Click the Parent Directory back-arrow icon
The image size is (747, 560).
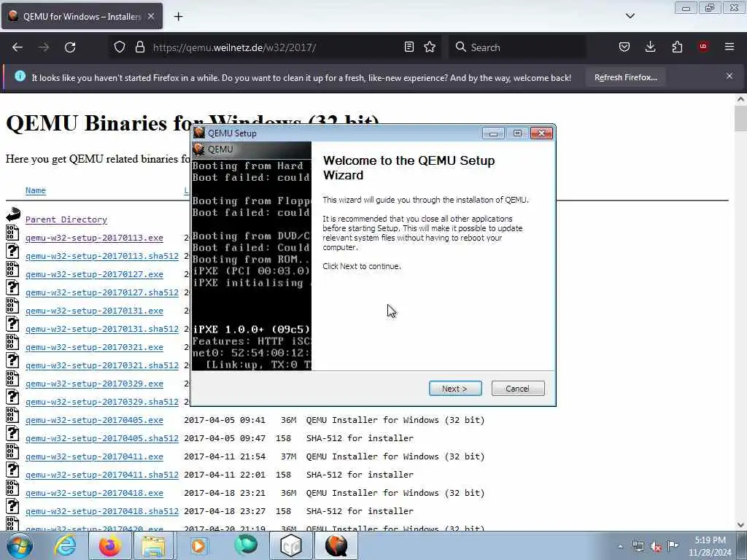[x=13, y=214]
